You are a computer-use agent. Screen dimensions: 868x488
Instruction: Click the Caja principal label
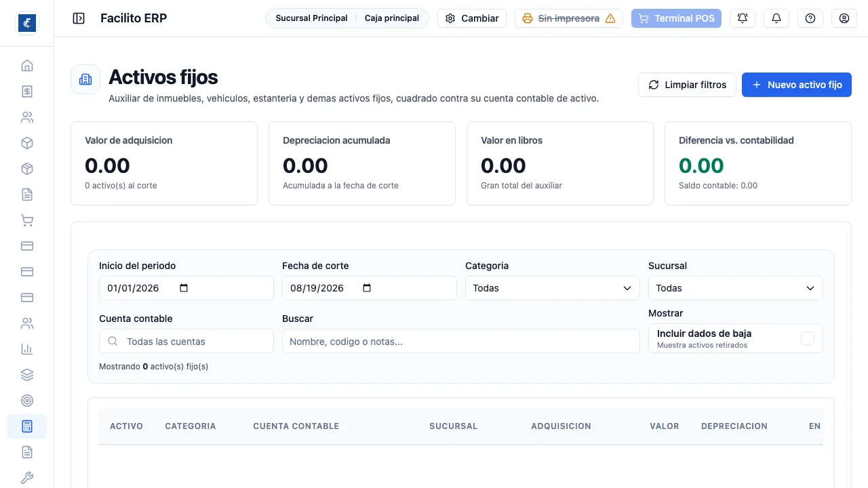pos(392,18)
